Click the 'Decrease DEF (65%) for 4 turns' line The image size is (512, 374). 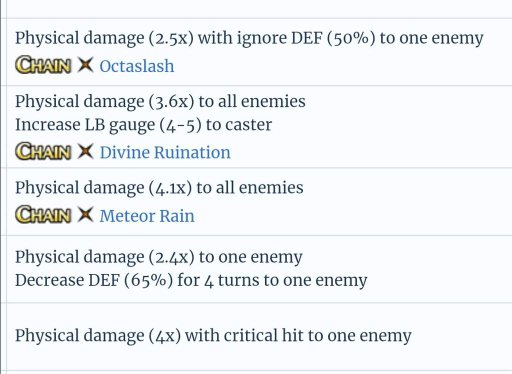pyautogui.click(x=137, y=280)
